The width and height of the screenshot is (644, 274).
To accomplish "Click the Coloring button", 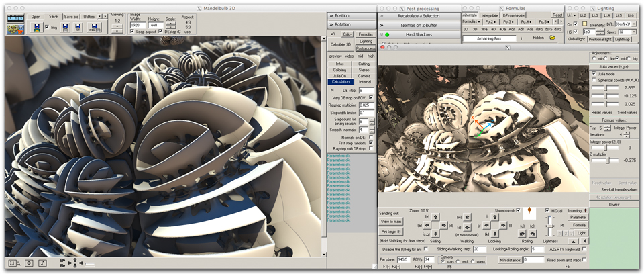I will click(x=339, y=70).
